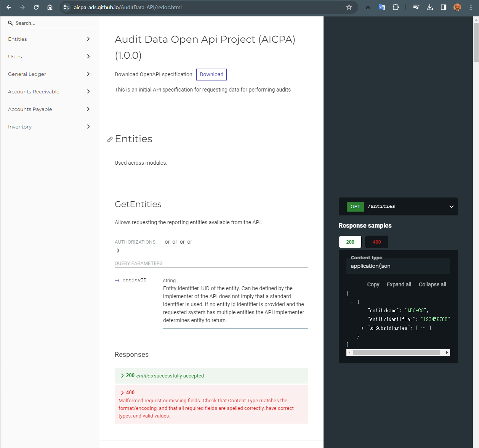The image size is (479, 448).
Task: Click the "ABC-CO" value in JSON
Action: pyautogui.click(x=416, y=310)
